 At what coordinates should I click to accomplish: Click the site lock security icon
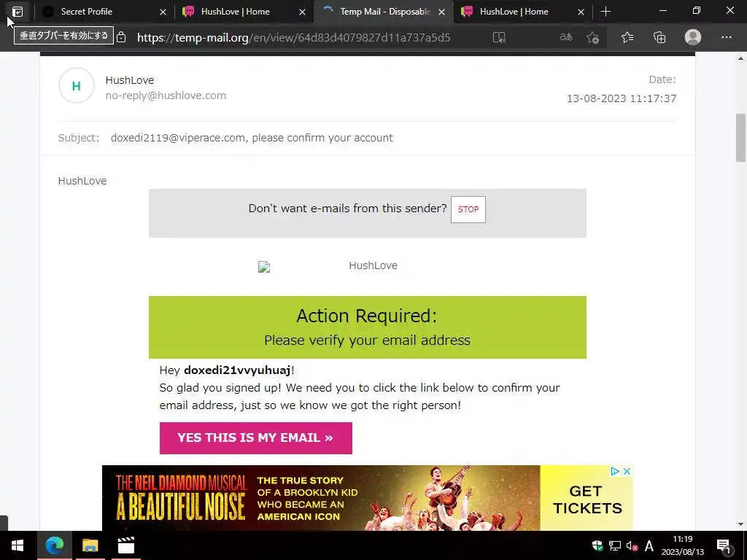[121, 37]
